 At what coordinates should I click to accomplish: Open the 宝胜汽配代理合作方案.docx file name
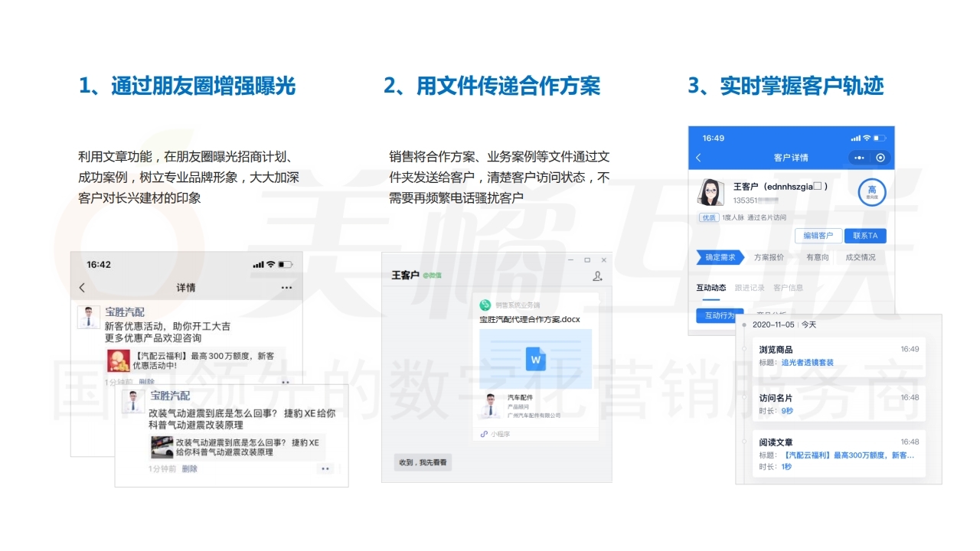pyautogui.click(x=530, y=319)
